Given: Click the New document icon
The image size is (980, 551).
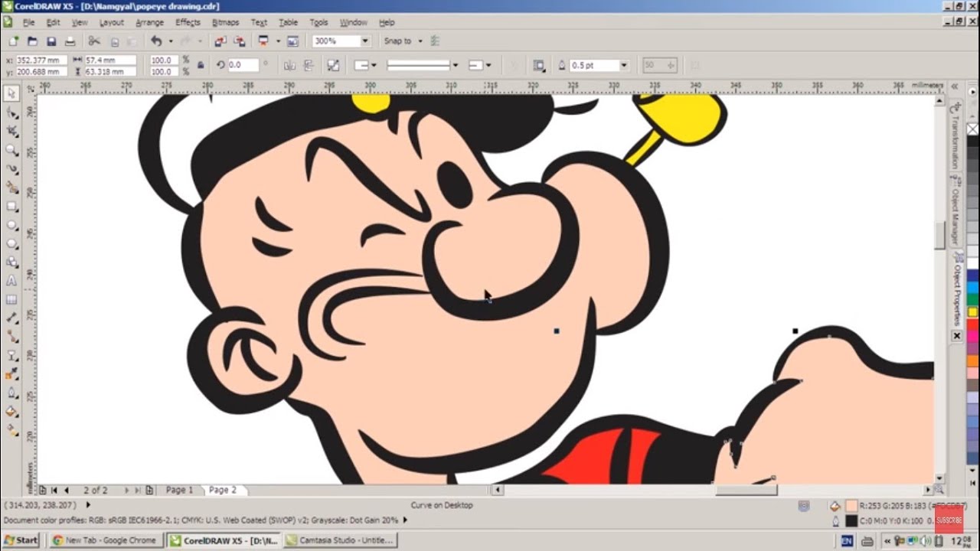Looking at the screenshot, I should 14,41.
